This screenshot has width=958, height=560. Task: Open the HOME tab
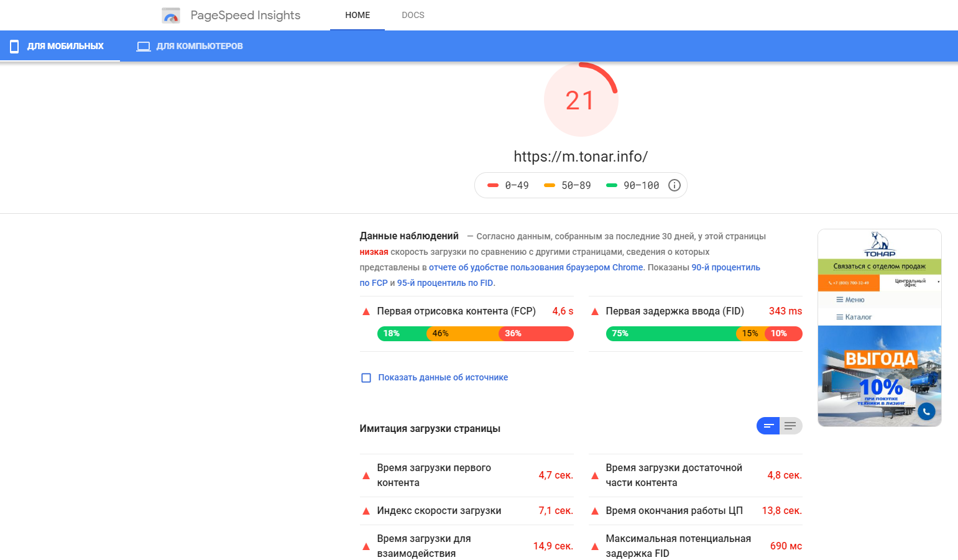[x=357, y=15]
